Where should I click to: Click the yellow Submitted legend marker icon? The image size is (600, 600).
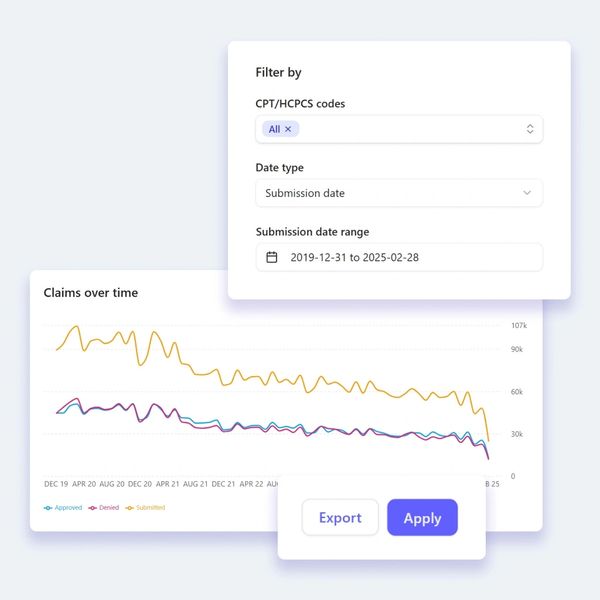click(x=130, y=508)
